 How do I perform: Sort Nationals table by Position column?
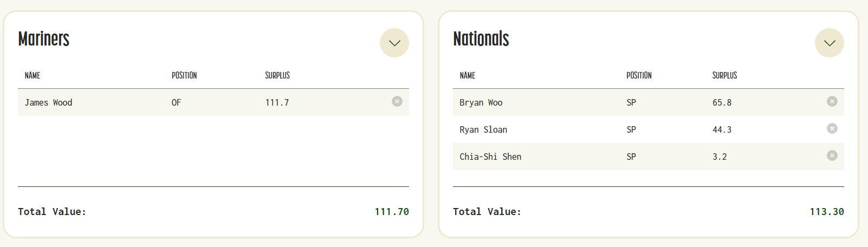tap(639, 75)
